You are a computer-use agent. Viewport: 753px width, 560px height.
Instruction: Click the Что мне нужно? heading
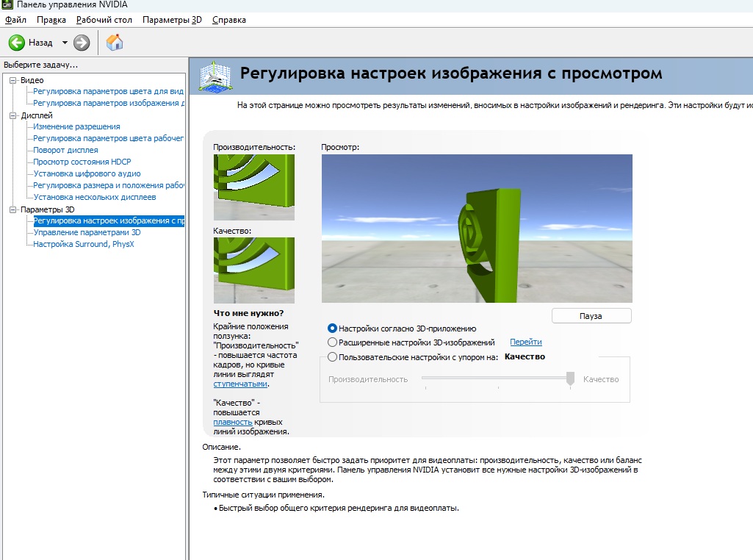tap(248, 313)
